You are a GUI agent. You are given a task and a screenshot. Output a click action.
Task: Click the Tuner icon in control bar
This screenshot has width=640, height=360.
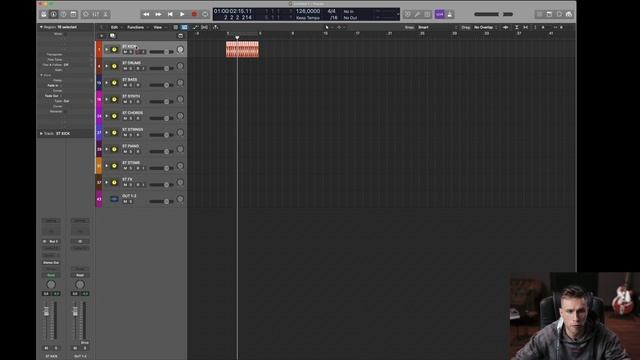pos(417,14)
